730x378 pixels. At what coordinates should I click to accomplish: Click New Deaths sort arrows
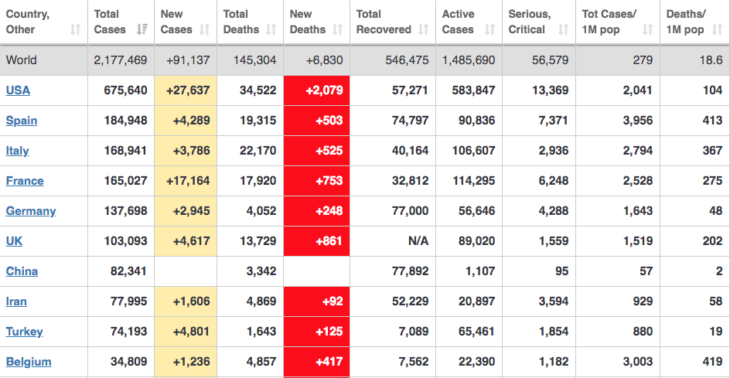pos(338,30)
